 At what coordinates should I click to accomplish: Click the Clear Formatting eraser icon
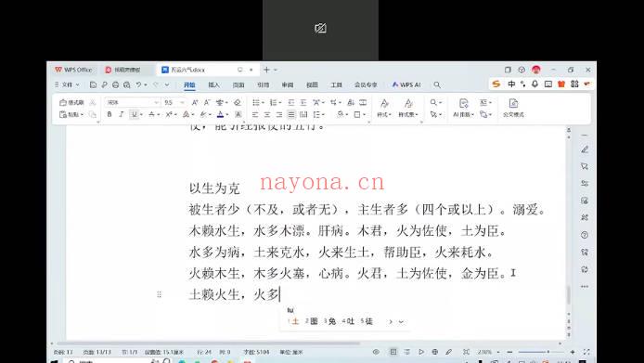(238, 102)
